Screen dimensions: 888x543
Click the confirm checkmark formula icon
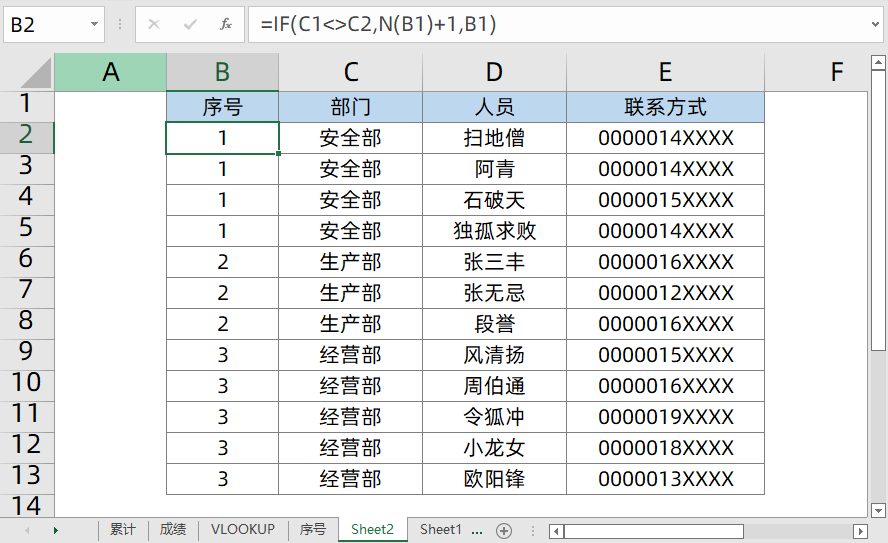click(190, 24)
